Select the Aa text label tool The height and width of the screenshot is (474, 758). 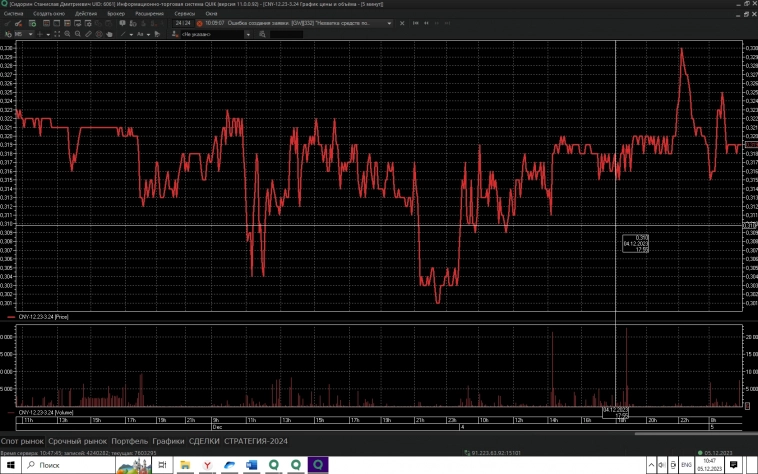point(141,34)
